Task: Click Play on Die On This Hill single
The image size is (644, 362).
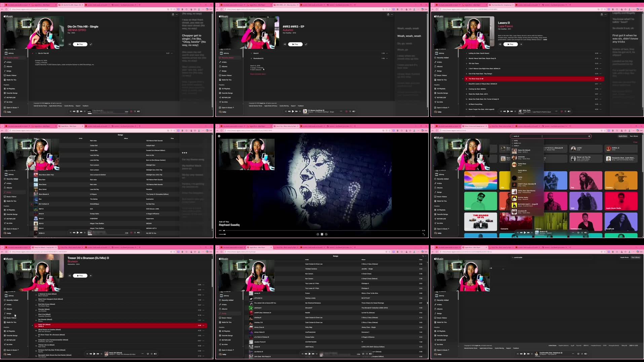Action: (x=80, y=44)
